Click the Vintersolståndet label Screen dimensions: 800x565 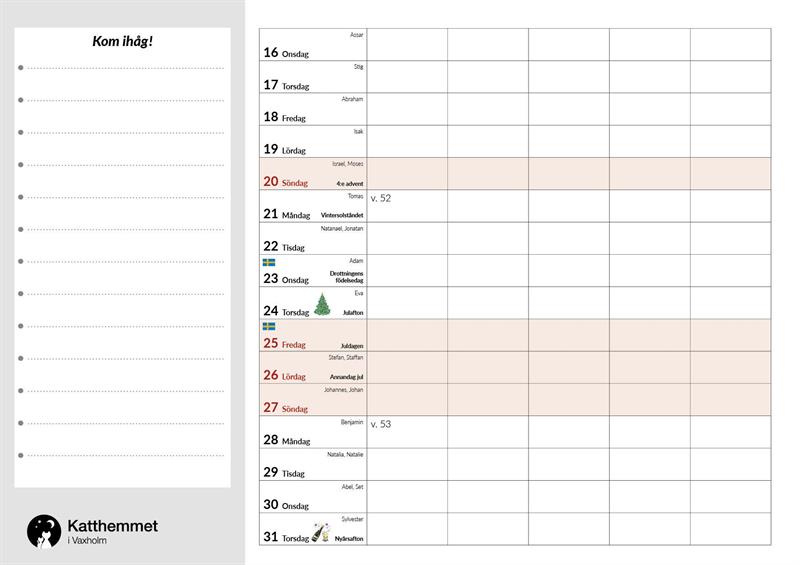(x=342, y=215)
